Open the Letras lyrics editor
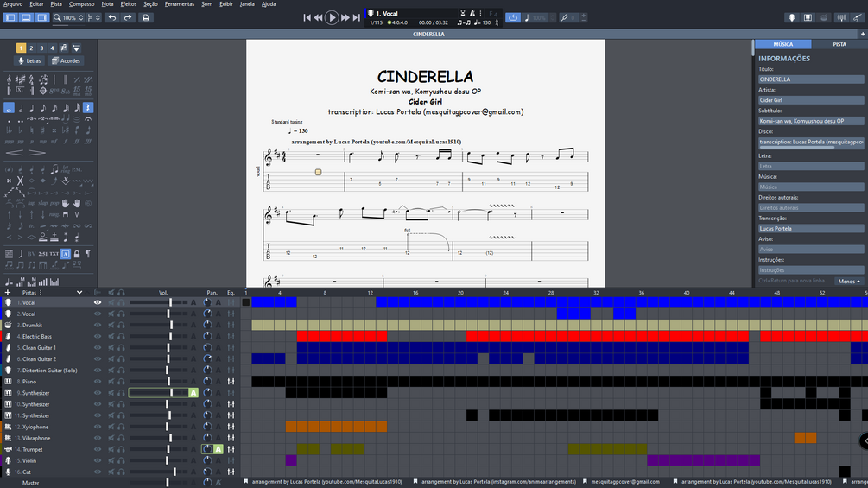 (x=30, y=60)
